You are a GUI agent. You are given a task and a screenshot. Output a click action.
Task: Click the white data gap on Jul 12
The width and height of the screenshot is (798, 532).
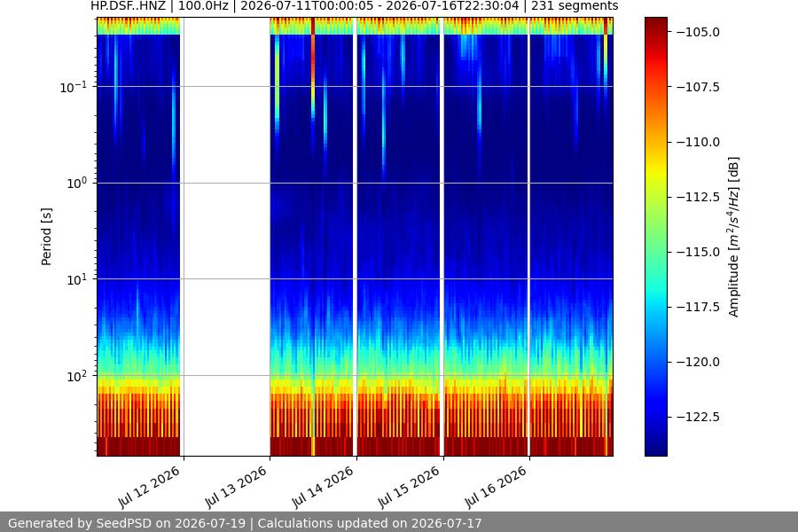tap(225, 237)
